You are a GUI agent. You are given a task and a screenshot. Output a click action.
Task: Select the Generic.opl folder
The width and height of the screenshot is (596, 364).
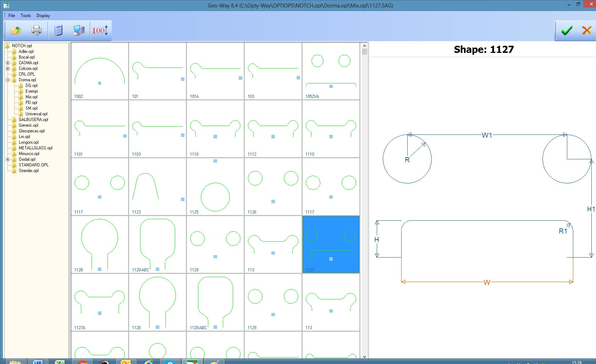[x=28, y=125]
